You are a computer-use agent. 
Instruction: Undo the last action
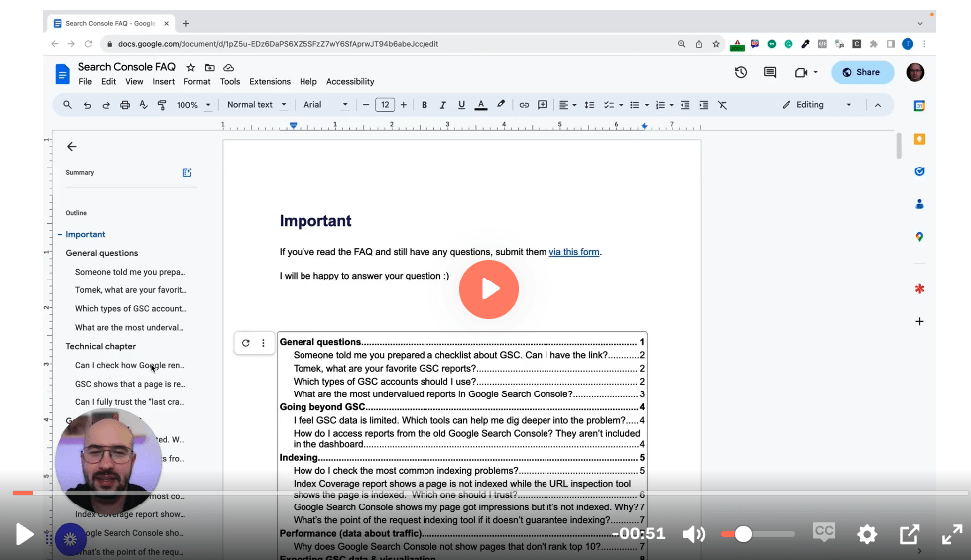[x=87, y=105]
